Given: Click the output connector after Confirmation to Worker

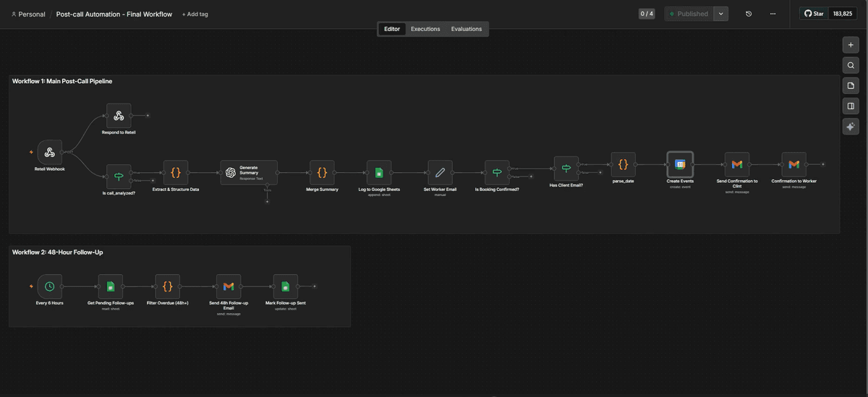Looking at the screenshot, I should coord(822,164).
